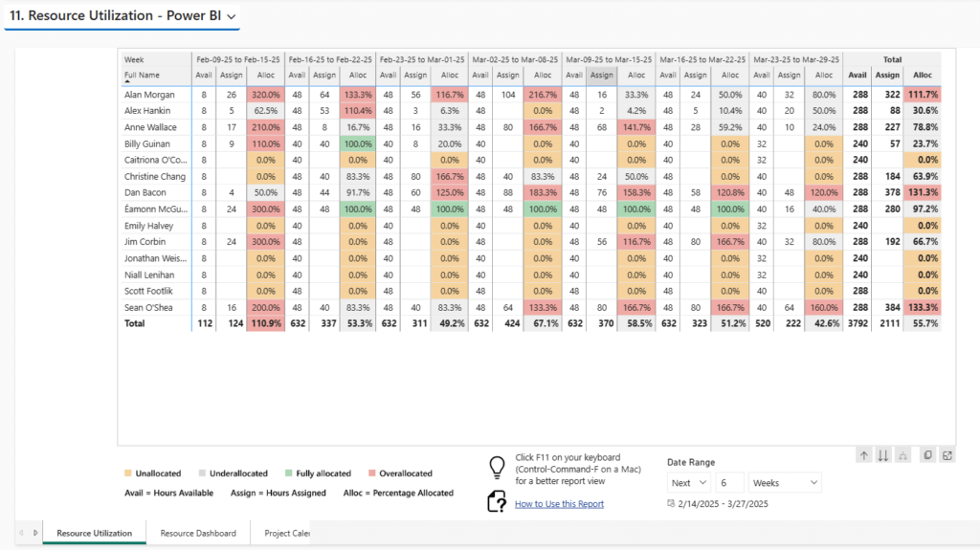The width and height of the screenshot is (980, 550).
Task: Open the How to Use this Report link
Action: point(559,504)
